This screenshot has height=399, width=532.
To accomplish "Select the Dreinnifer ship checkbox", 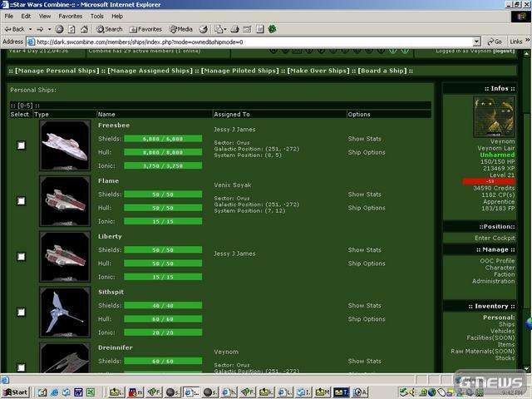I will pyautogui.click(x=21, y=367).
